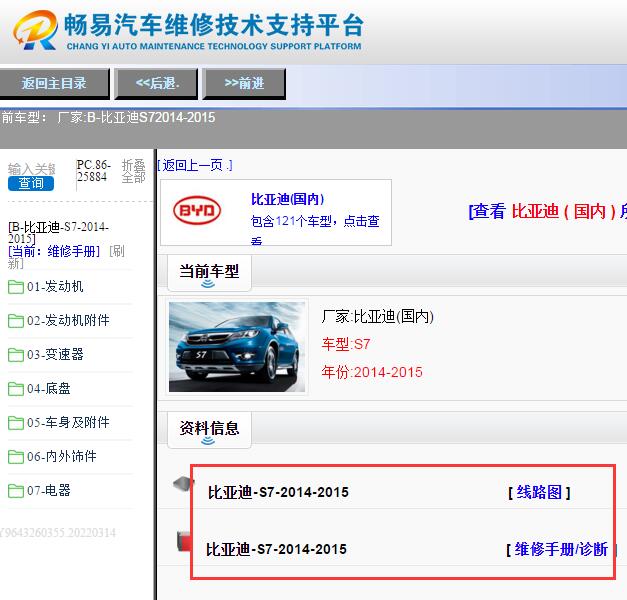Go forward with >>前进 button

[244, 83]
